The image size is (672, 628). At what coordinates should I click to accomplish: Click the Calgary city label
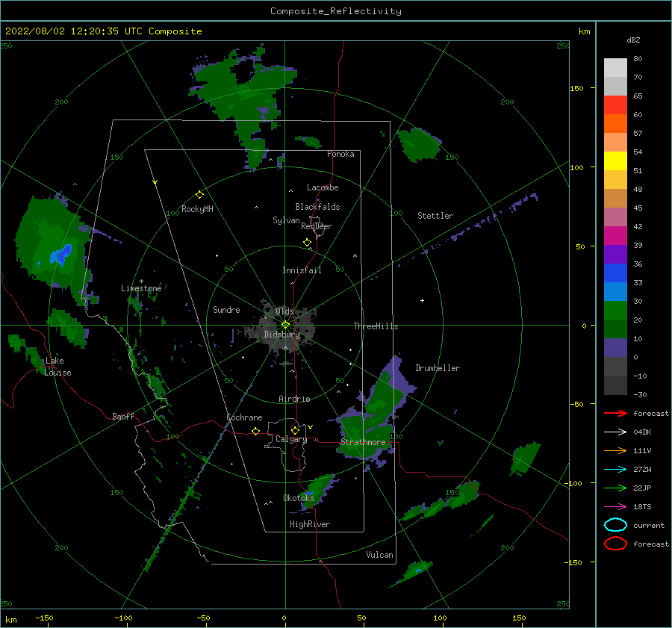pos(291,439)
